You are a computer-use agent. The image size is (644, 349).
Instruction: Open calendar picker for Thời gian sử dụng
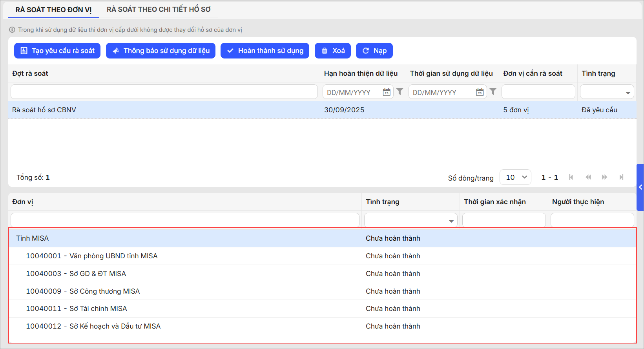coord(480,92)
